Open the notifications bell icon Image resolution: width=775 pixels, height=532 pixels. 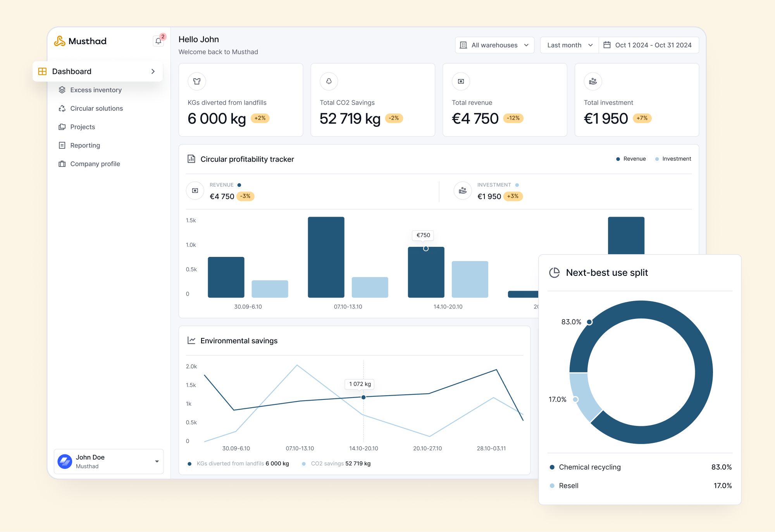158,41
